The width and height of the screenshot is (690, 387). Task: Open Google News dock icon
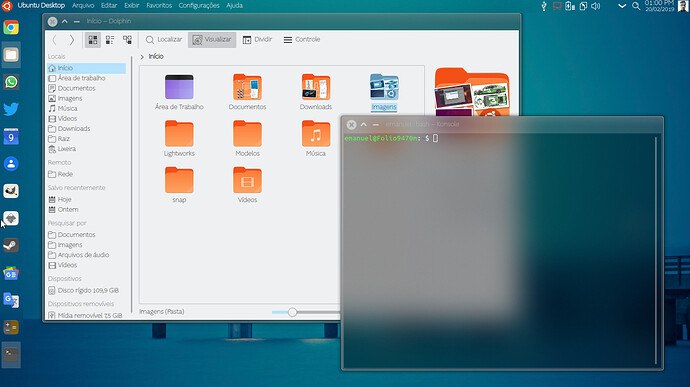click(11, 273)
